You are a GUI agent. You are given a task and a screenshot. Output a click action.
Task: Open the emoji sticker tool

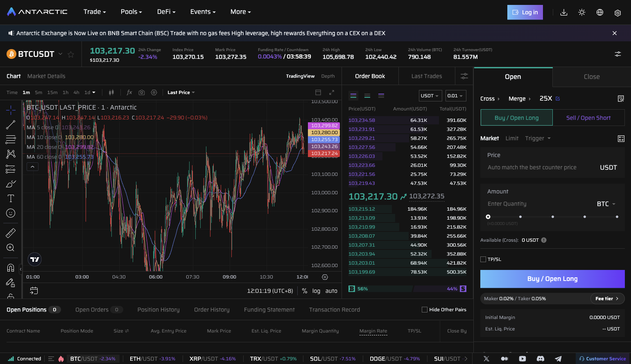[11, 213]
